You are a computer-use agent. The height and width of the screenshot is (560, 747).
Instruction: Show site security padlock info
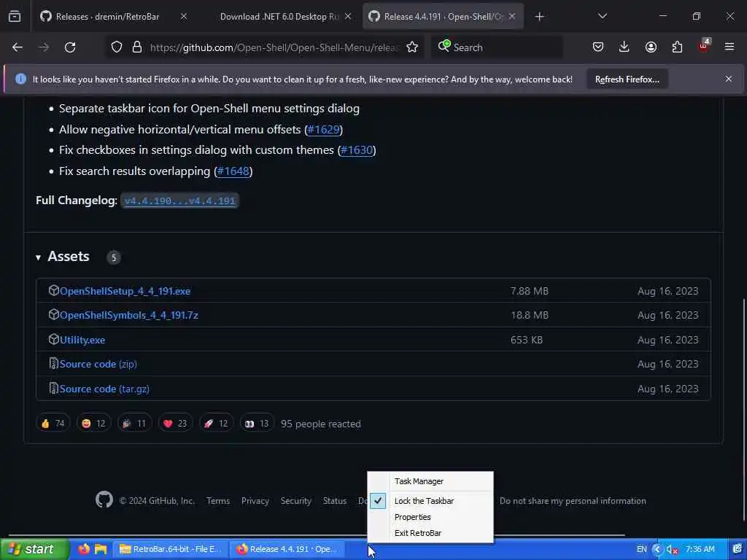coord(137,47)
